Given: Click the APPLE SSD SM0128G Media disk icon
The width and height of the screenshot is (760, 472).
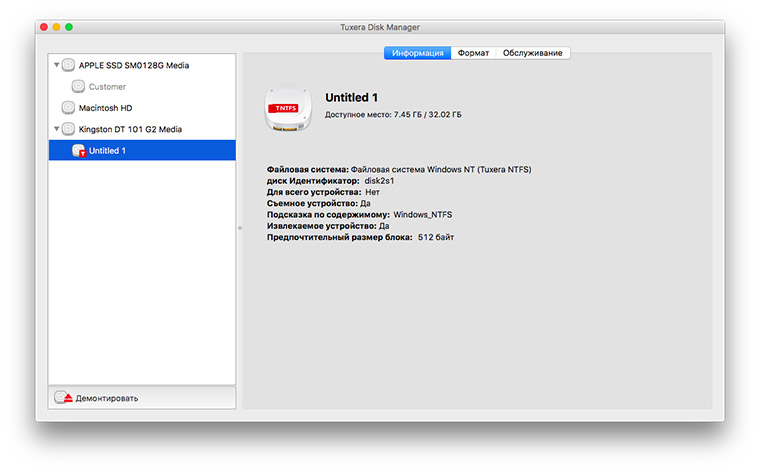Looking at the screenshot, I should pyautogui.click(x=68, y=65).
